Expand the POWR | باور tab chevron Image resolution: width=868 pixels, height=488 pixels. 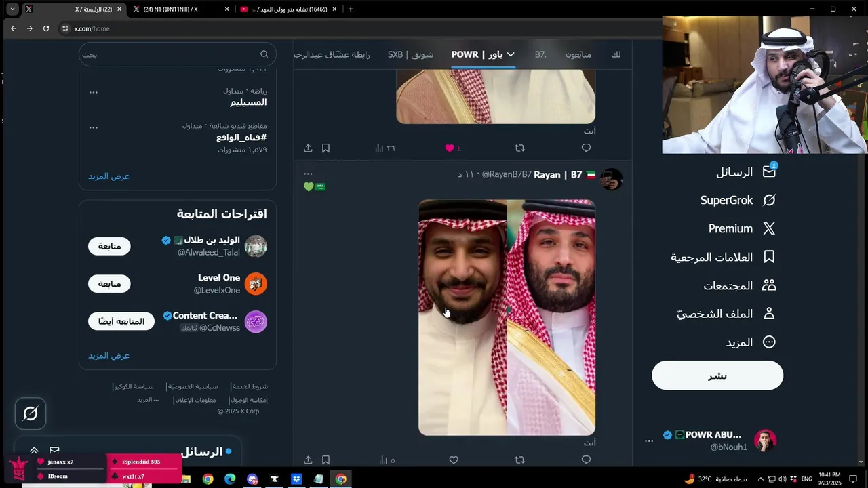[x=511, y=54]
